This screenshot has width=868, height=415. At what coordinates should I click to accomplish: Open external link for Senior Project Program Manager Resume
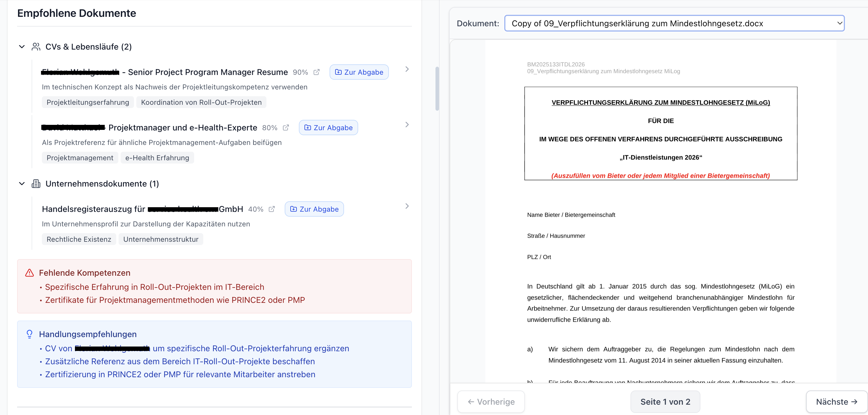(x=316, y=72)
